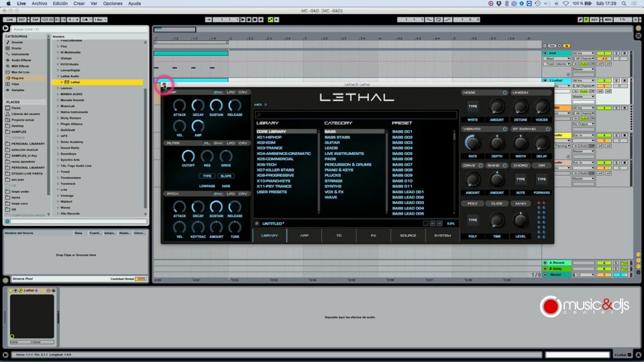Image resolution: width=644 pixels, height=362 pixels.
Task: Click the TAP tempo button
Action: point(36,19)
